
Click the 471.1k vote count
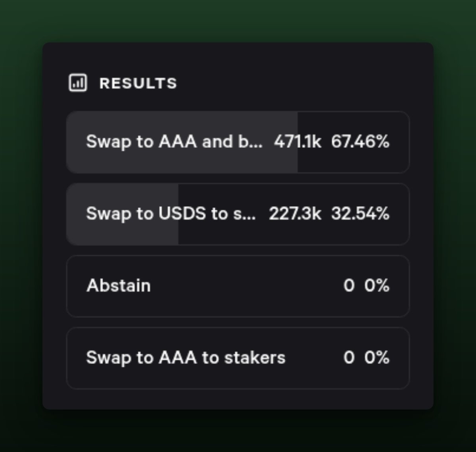pyautogui.click(x=297, y=142)
